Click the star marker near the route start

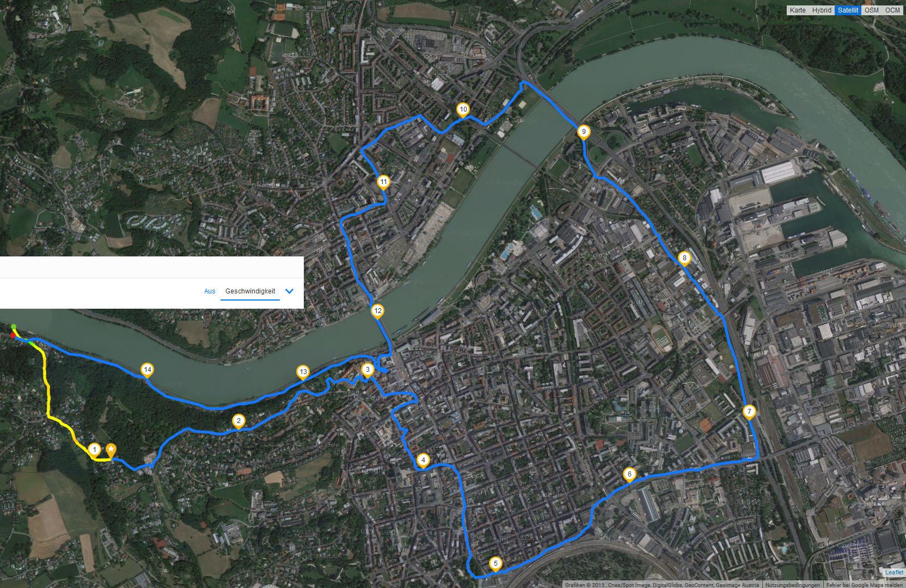point(111,450)
